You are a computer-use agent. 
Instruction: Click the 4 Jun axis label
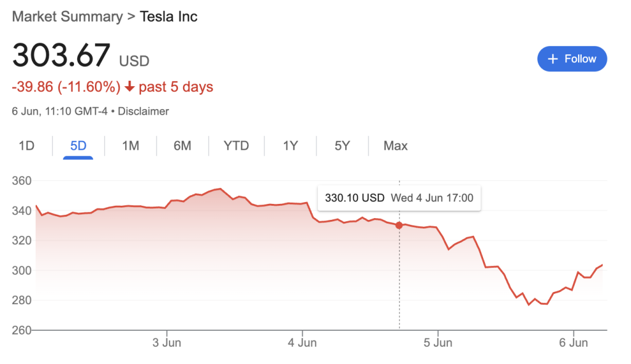(302, 342)
